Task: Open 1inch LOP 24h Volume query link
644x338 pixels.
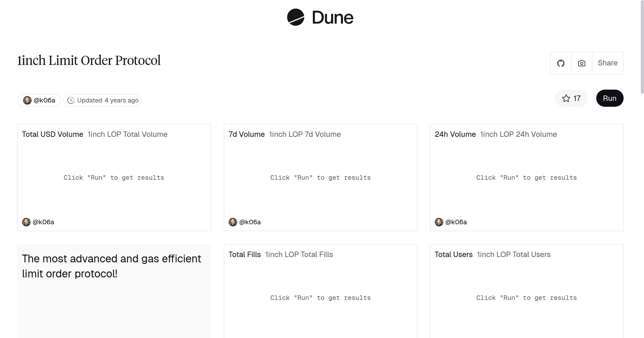Action: coord(518,134)
